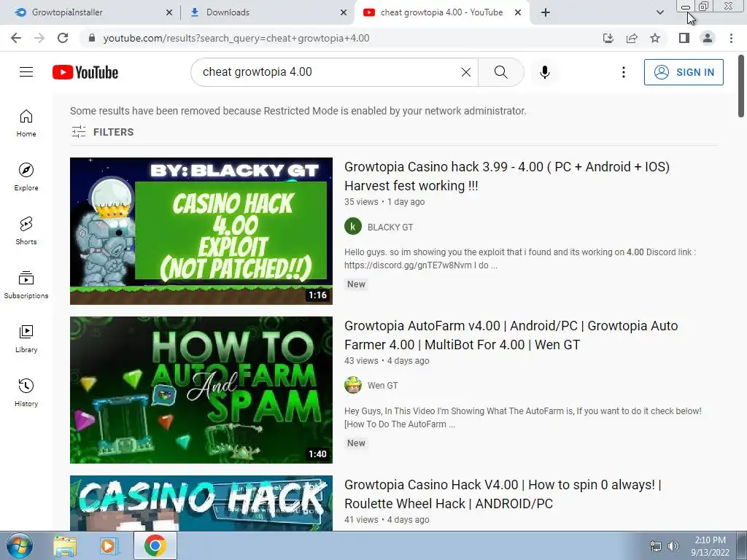
Task: Click the BLACKY GT channel avatar
Action: (x=353, y=227)
